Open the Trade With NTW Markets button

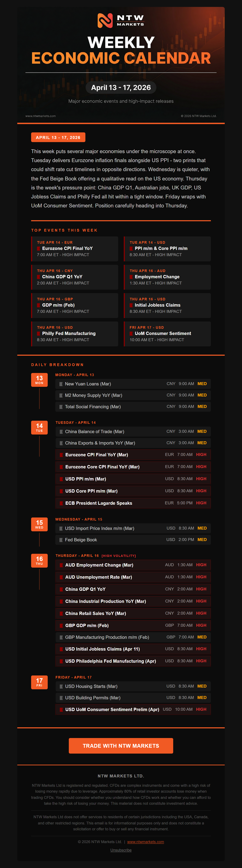coord(121,746)
